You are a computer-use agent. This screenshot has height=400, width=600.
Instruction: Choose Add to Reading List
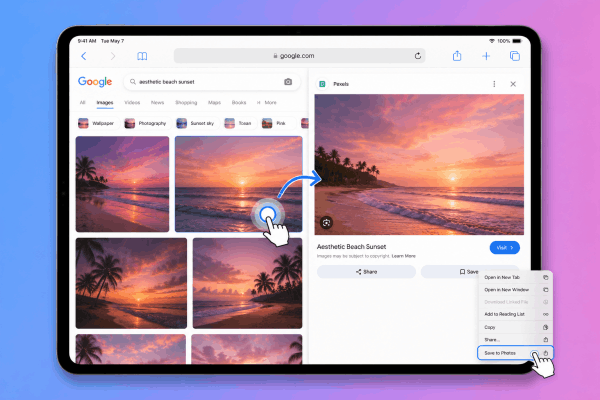tap(516, 314)
